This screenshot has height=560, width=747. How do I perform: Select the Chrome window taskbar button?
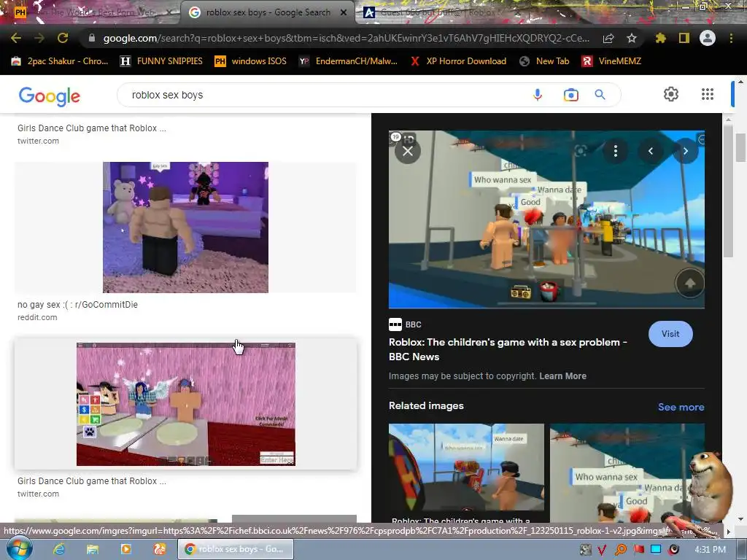click(x=236, y=549)
